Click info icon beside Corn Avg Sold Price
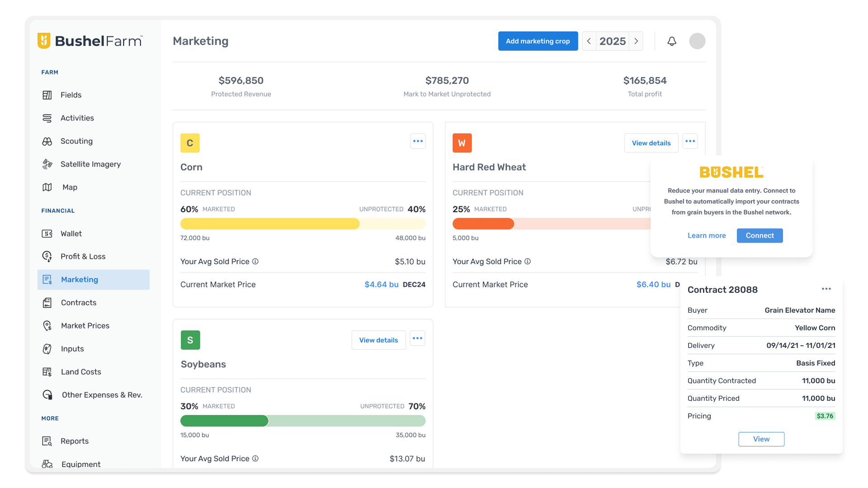868x488 pixels. pos(255,262)
